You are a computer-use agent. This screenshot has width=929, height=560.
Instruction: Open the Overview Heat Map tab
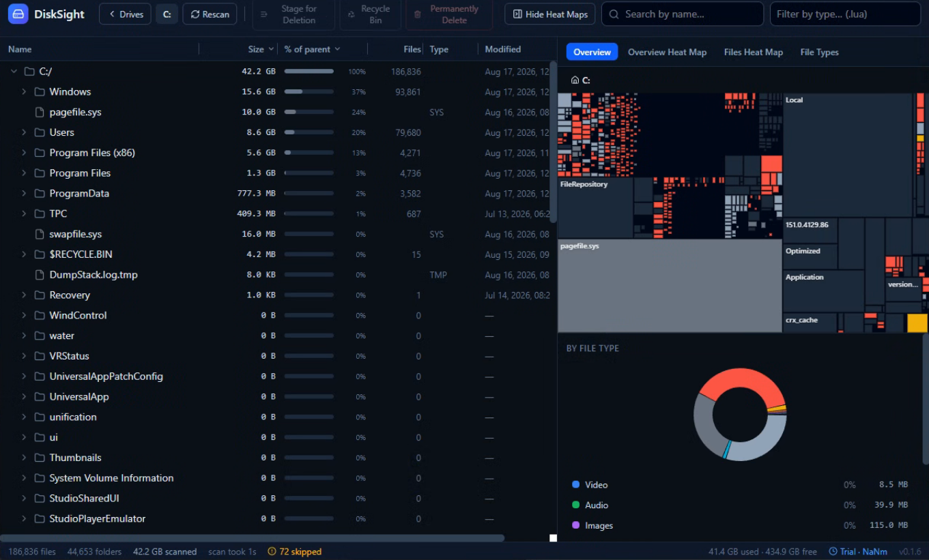(667, 52)
